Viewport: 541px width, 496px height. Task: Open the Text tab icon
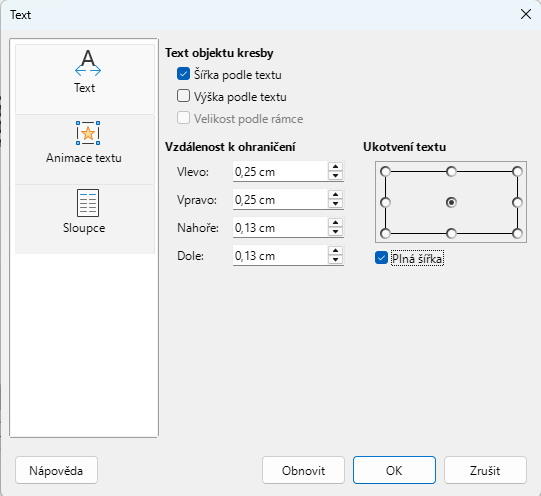(x=88, y=63)
